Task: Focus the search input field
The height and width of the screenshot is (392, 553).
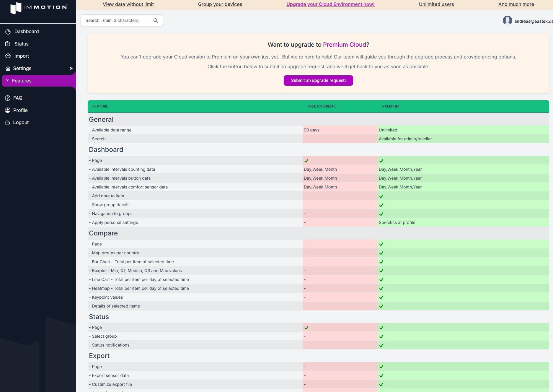Action: (115, 20)
